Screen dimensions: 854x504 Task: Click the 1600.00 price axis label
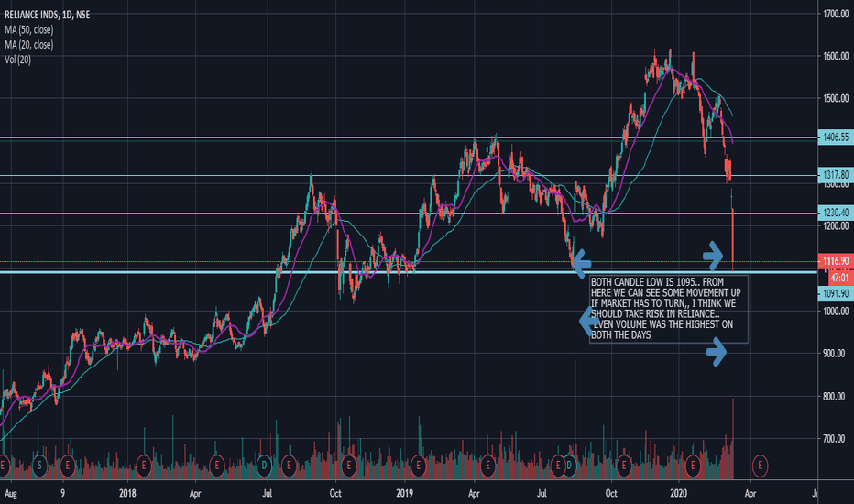pos(836,56)
